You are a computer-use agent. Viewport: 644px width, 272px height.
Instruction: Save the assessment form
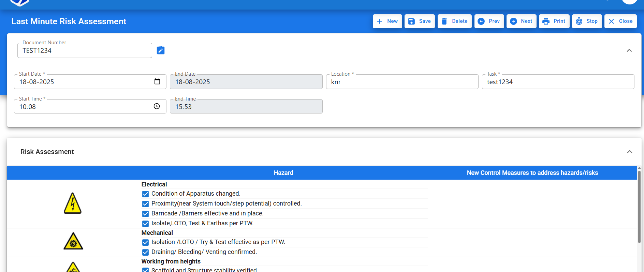(x=420, y=21)
